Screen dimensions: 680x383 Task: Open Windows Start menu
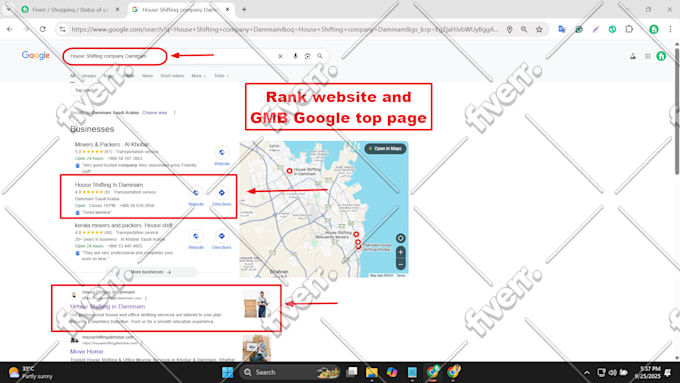point(227,372)
